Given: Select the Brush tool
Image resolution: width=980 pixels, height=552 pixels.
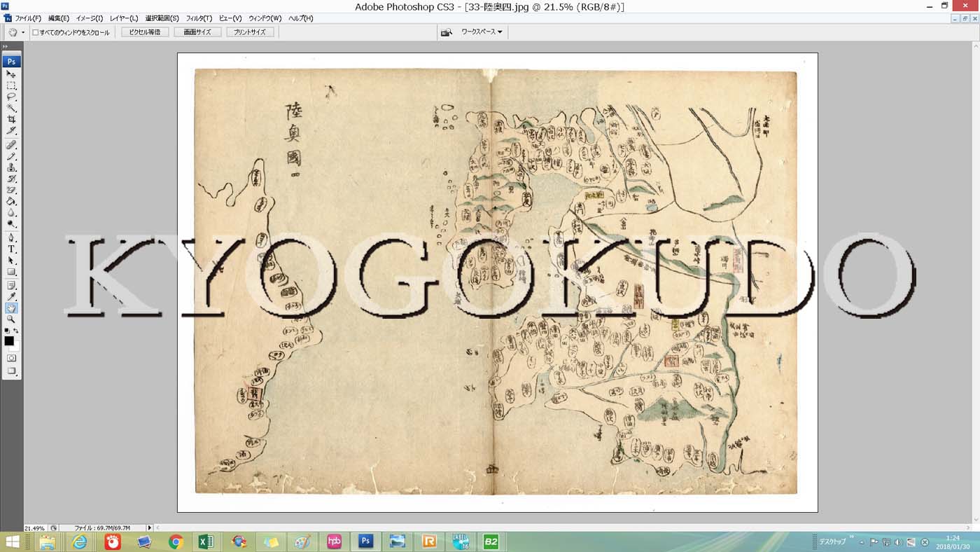Looking at the screenshot, I should click(x=11, y=156).
